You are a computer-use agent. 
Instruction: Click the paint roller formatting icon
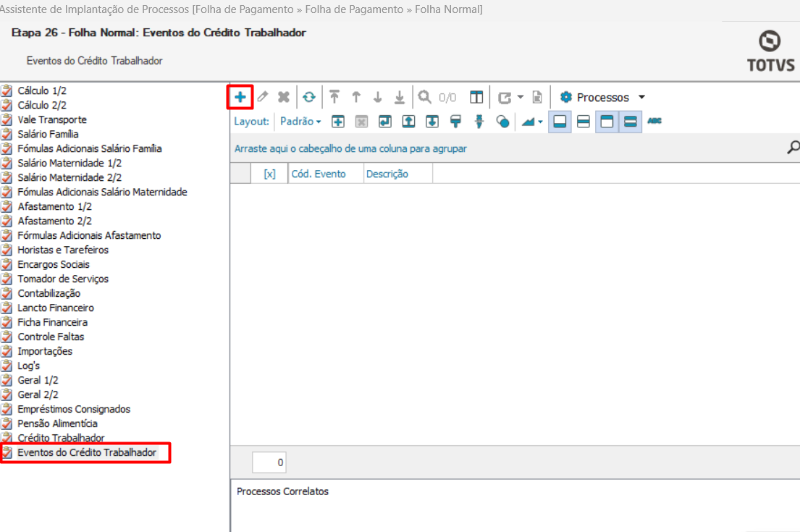point(455,122)
